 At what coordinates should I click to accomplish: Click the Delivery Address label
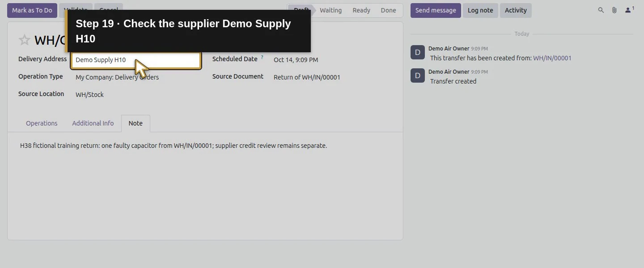(x=42, y=59)
